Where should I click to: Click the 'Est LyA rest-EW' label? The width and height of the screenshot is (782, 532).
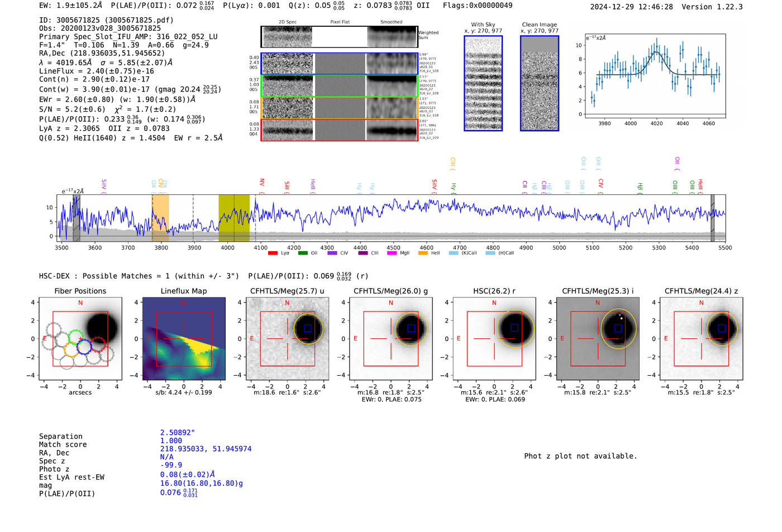[71, 477]
